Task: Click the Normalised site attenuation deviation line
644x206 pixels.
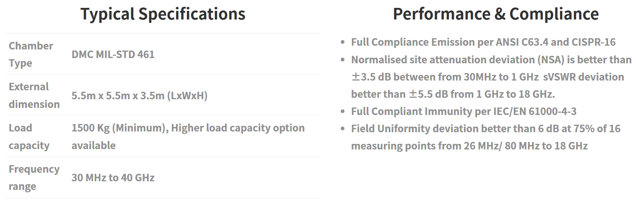Action: click(x=491, y=60)
